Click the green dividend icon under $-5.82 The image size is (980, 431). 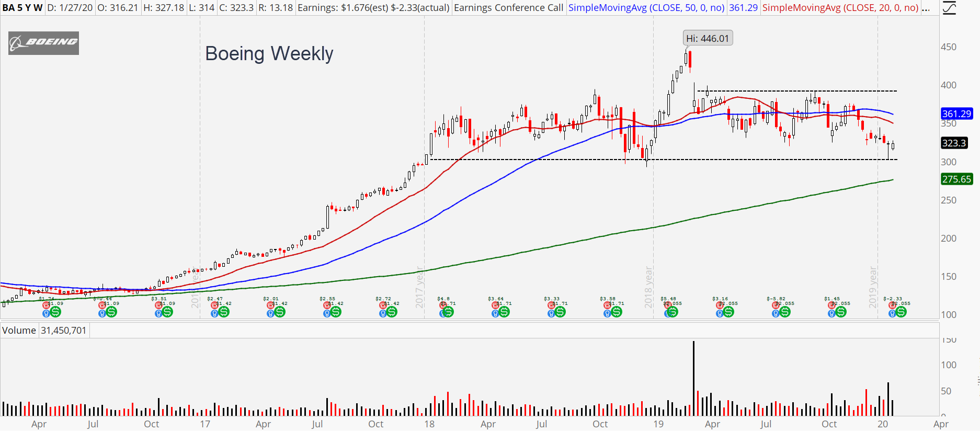[785, 312]
